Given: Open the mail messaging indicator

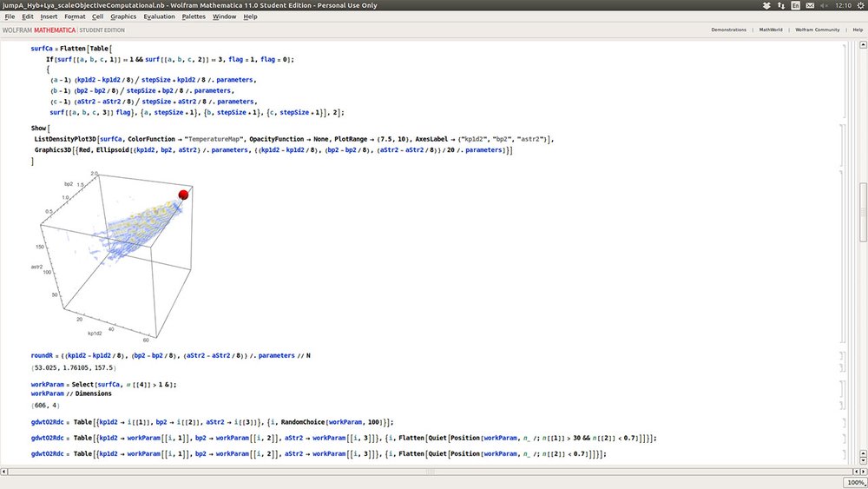Looking at the screenshot, I should pos(810,5).
